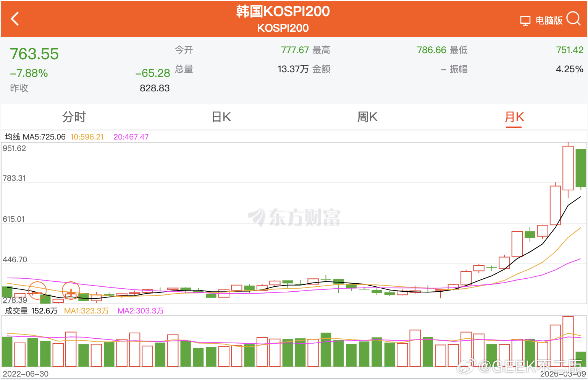Toggle the MA5 moving average line
This screenshot has height=380, width=588.
(x=45, y=136)
